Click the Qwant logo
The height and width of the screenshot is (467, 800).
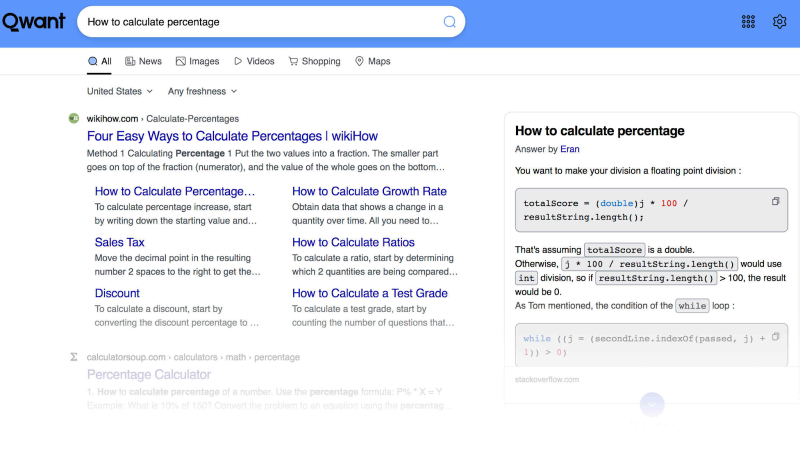pyautogui.click(x=32, y=22)
